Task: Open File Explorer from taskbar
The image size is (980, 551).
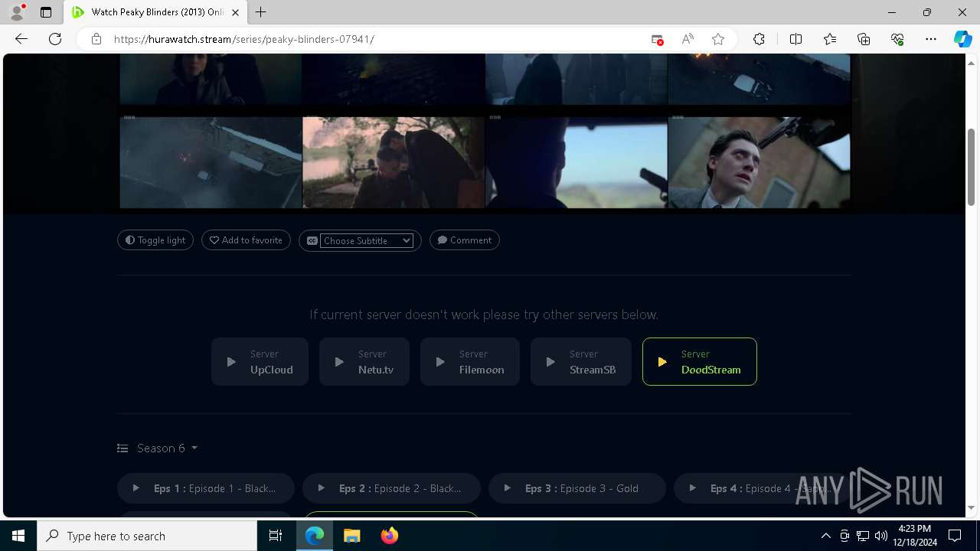Action: (x=352, y=536)
